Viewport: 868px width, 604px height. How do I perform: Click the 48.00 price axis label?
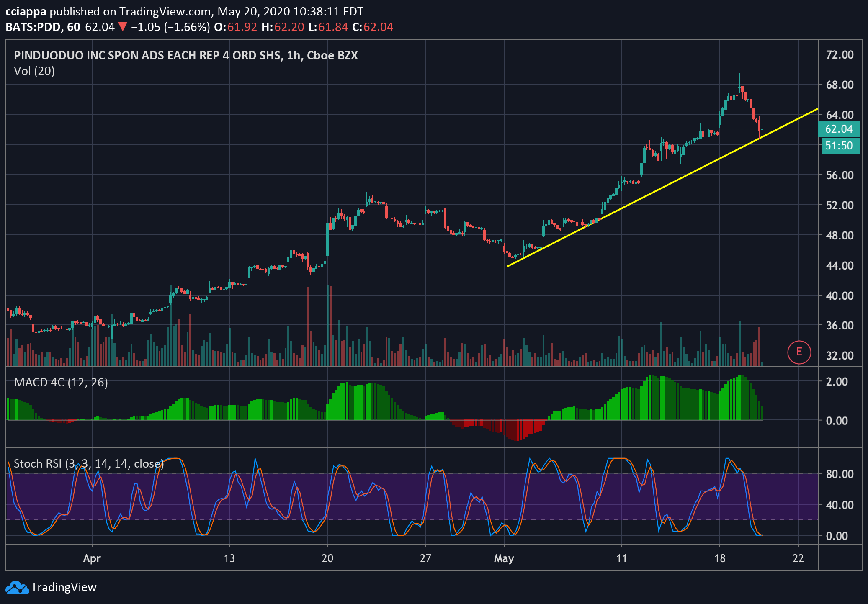point(840,235)
